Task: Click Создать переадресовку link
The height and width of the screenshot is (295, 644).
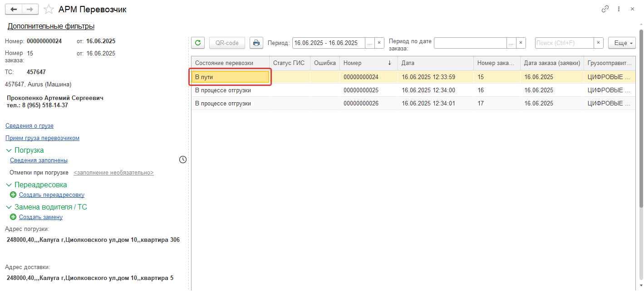Action: pos(52,195)
